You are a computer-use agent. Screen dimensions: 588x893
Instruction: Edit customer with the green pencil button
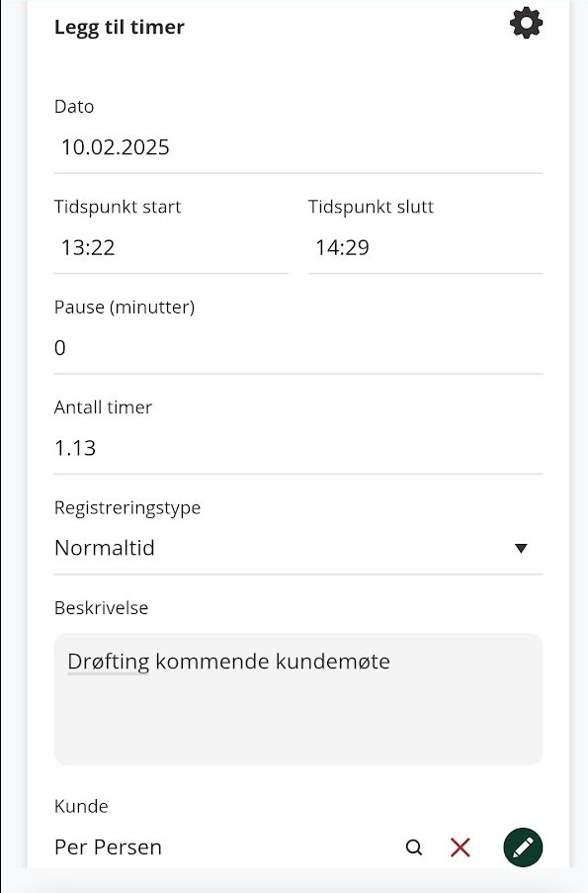click(523, 848)
